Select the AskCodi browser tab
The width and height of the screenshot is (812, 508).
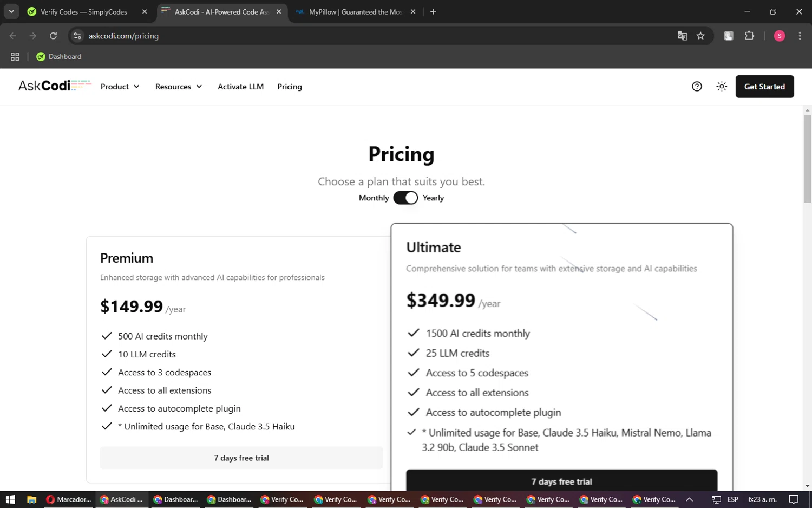pyautogui.click(x=221, y=12)
